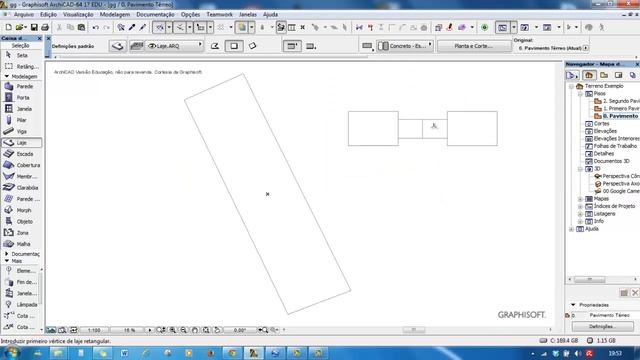Toggle suspend groups button in toolbar

(281, 27)
